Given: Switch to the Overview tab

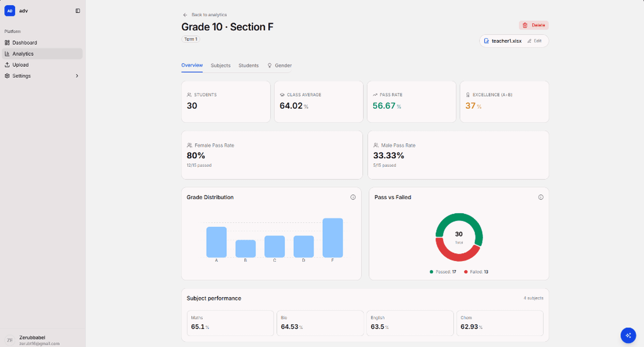Looking at the screenshot, I should coord(192,65).
